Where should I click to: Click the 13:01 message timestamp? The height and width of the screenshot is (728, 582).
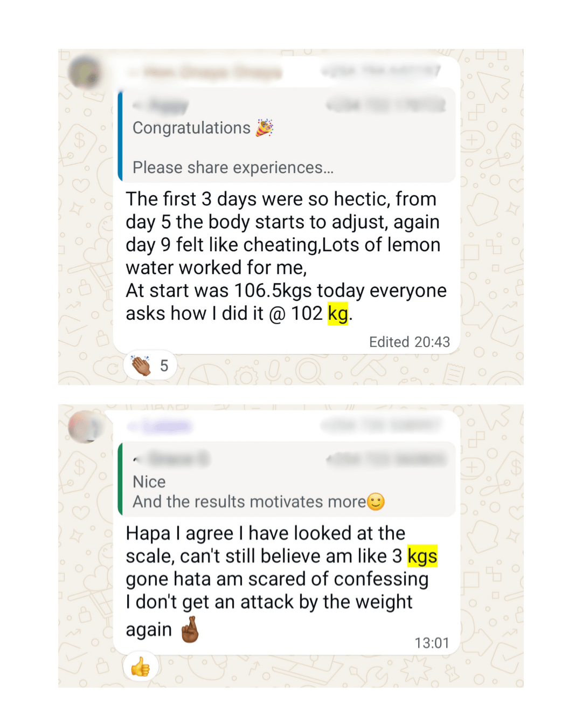tap(432, 643)
